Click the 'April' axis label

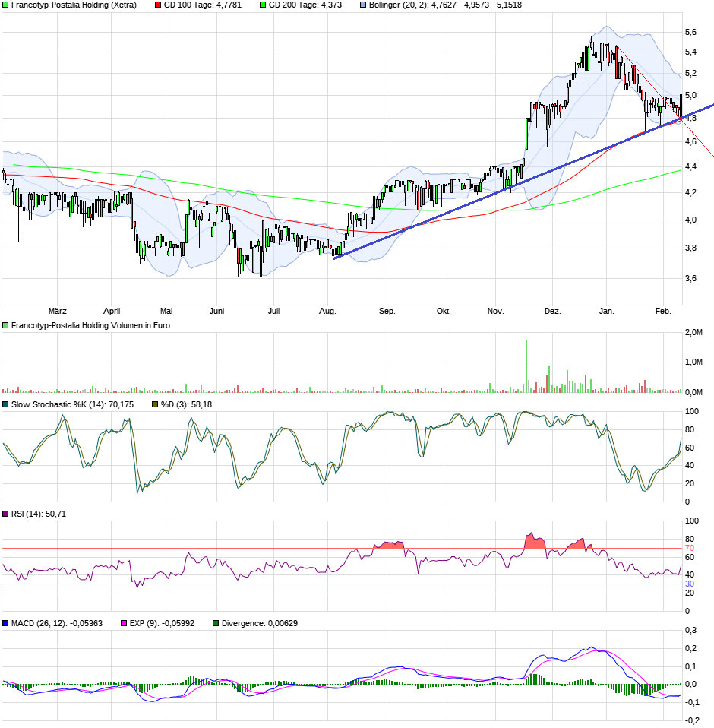(112, 311)
